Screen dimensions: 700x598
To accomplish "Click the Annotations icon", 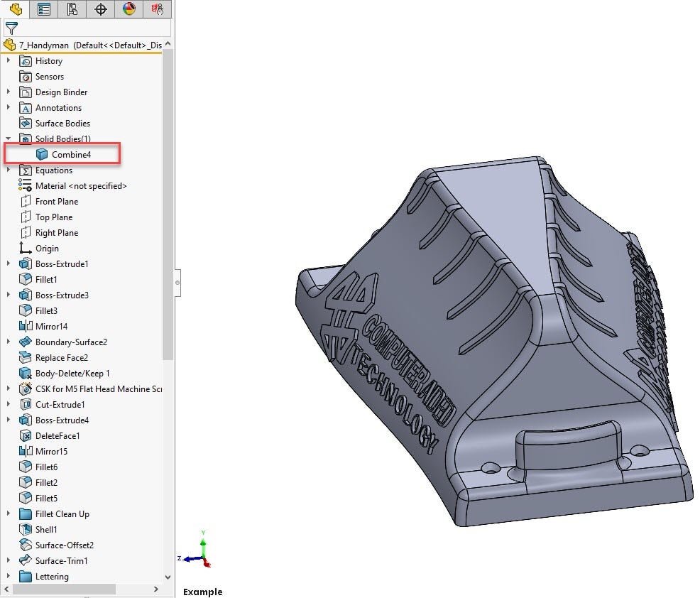I will [x=26, y=108].
